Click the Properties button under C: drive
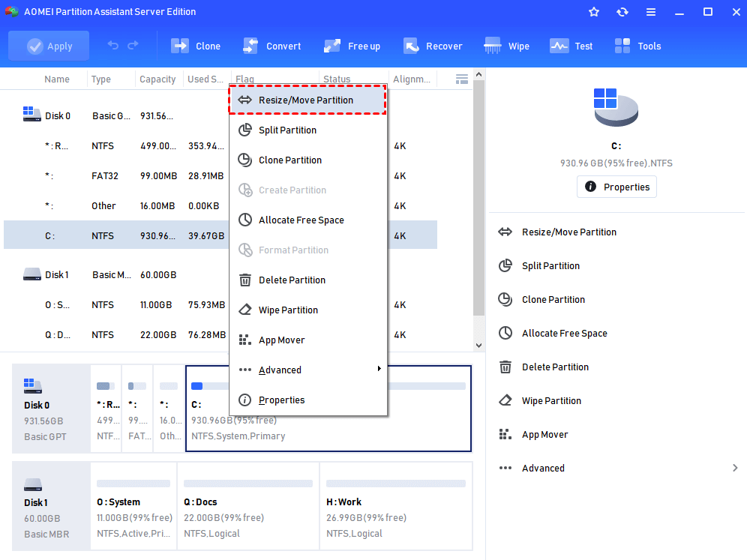The image size is (747, 560). (x=616, y=187)
